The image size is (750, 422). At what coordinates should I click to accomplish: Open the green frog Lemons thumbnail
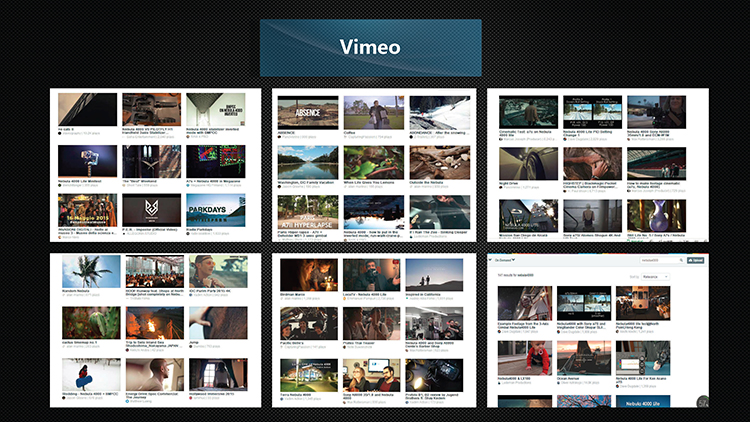pyautogui.click(x=374, y=163)
